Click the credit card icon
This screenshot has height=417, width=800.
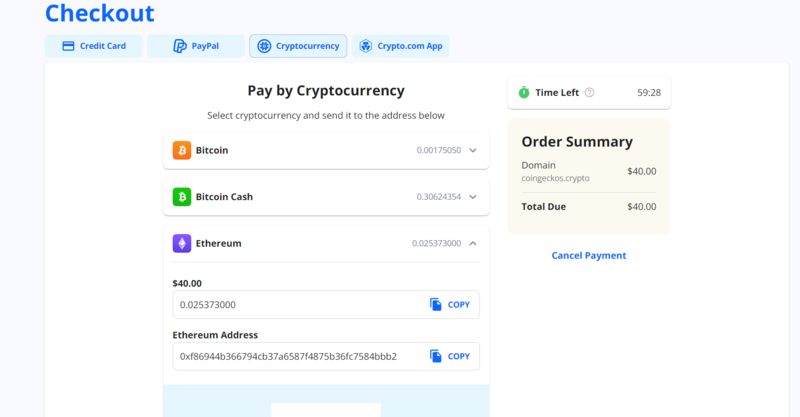68,46
